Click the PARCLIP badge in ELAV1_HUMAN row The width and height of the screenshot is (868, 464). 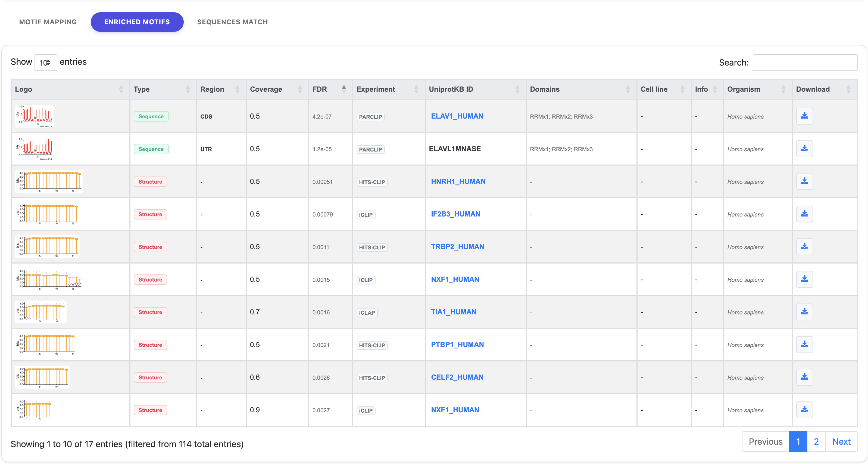click(x=370, y=117)
